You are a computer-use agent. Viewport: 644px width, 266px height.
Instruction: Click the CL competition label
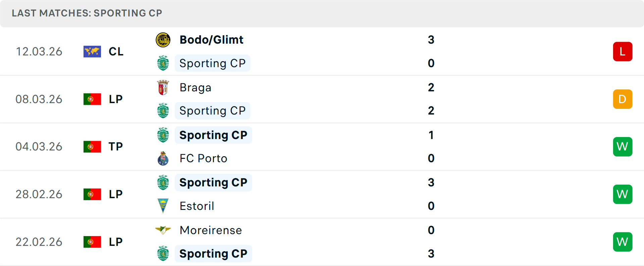pos(116,52)
